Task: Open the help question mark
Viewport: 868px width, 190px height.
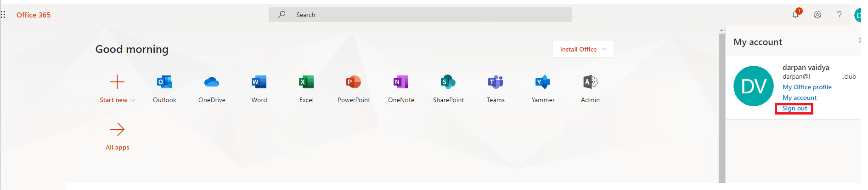Action: click(839, 15)
